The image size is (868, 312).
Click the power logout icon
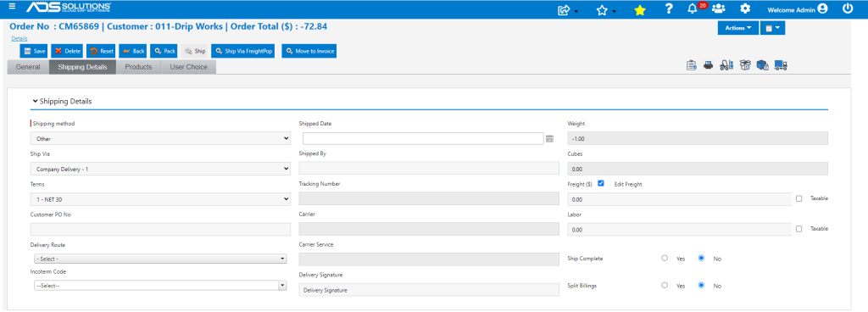click(848, 8)
